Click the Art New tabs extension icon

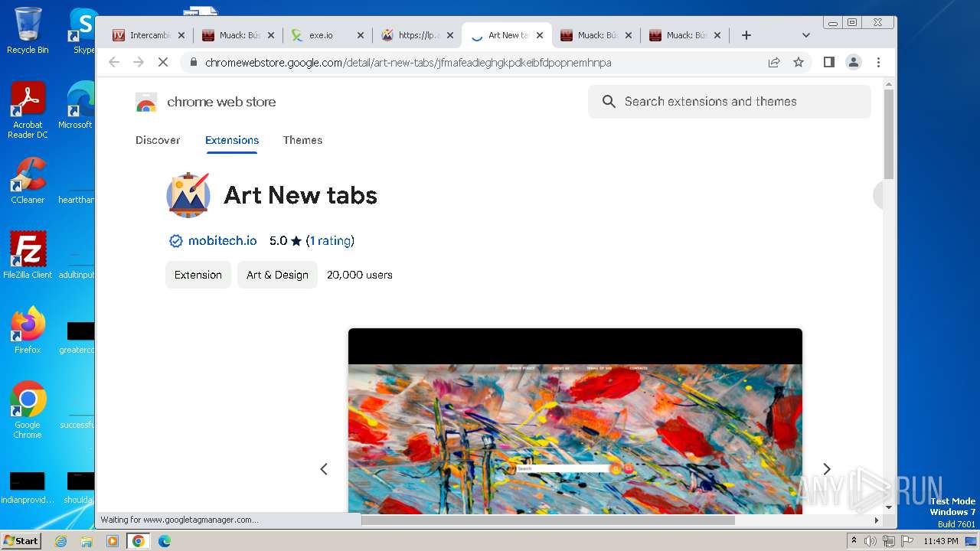(188, 195)
